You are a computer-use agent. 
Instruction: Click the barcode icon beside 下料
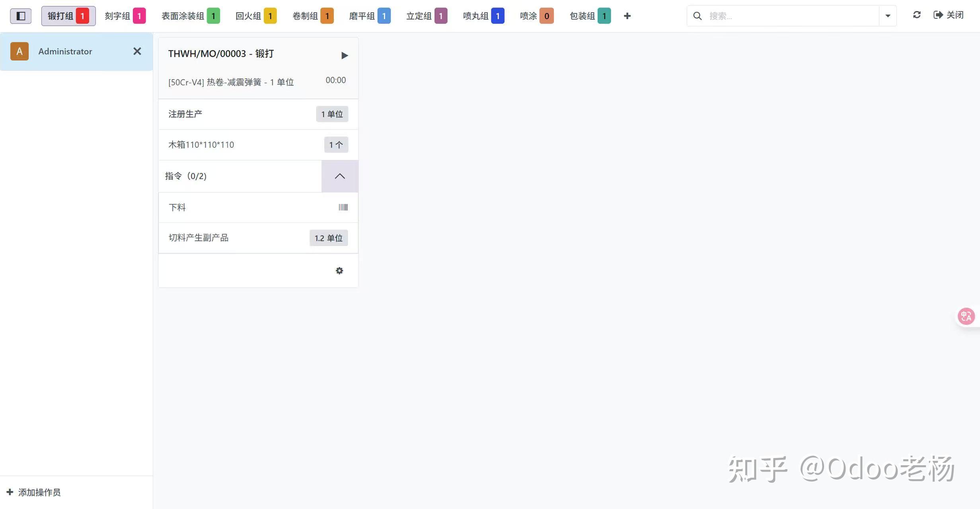click(x=343, y=207)
